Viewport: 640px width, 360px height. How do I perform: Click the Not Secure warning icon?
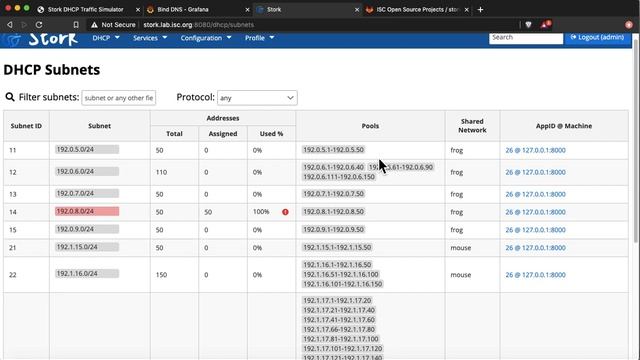[x=94, y=24]
